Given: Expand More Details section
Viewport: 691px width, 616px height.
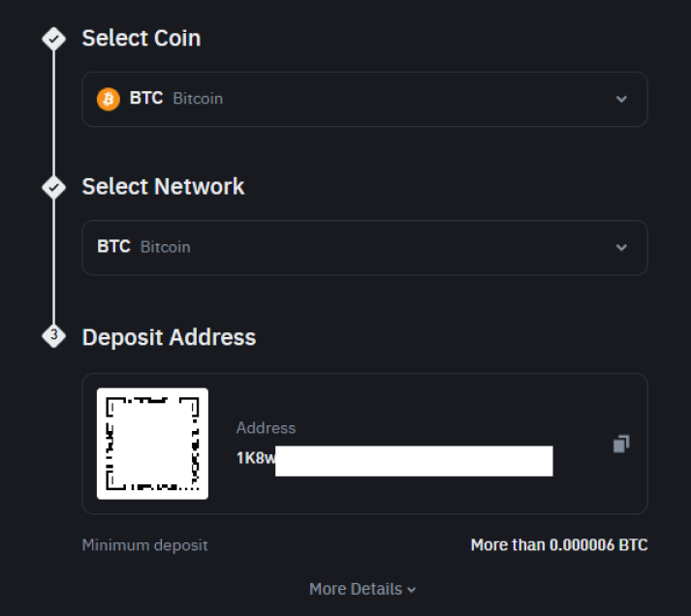Looking at the screenshot, I should click(x=362, y=589).
